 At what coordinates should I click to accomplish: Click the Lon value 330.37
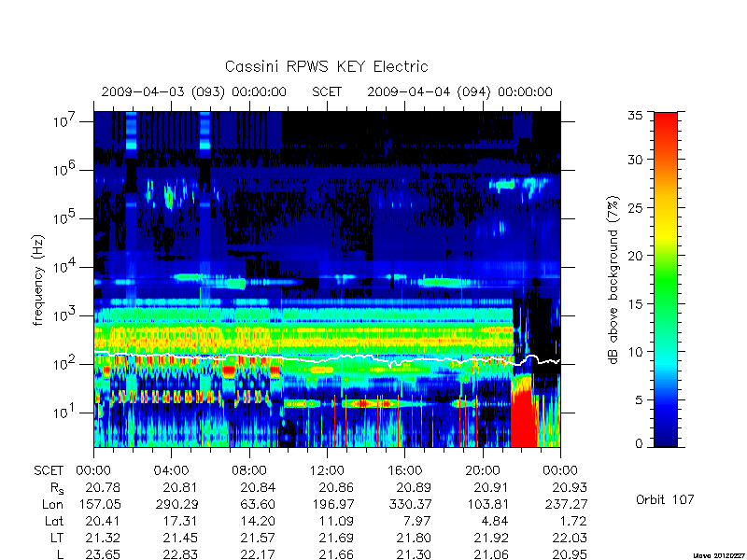tap(409, 504)
